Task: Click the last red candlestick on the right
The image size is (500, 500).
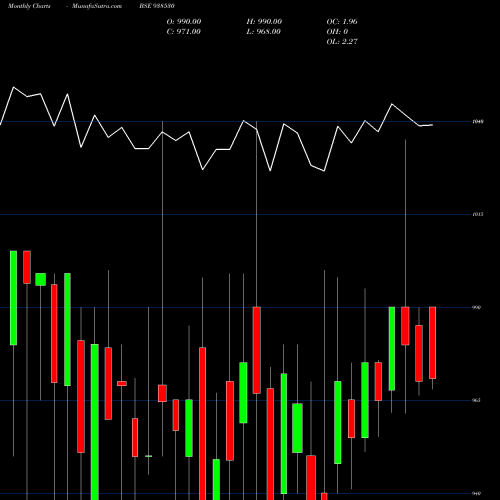Action: pos(432,343)
